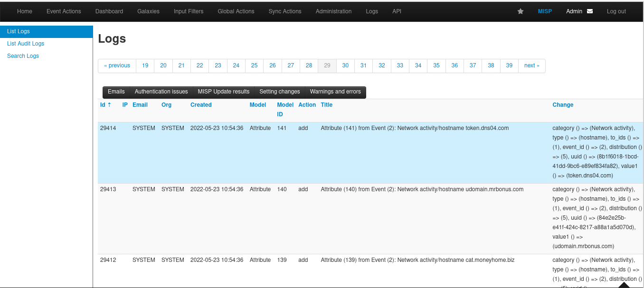This screenshot has width=644, height=288.
Task: Click the envelope icon next to Admin
Action: [x=590, y=11]
